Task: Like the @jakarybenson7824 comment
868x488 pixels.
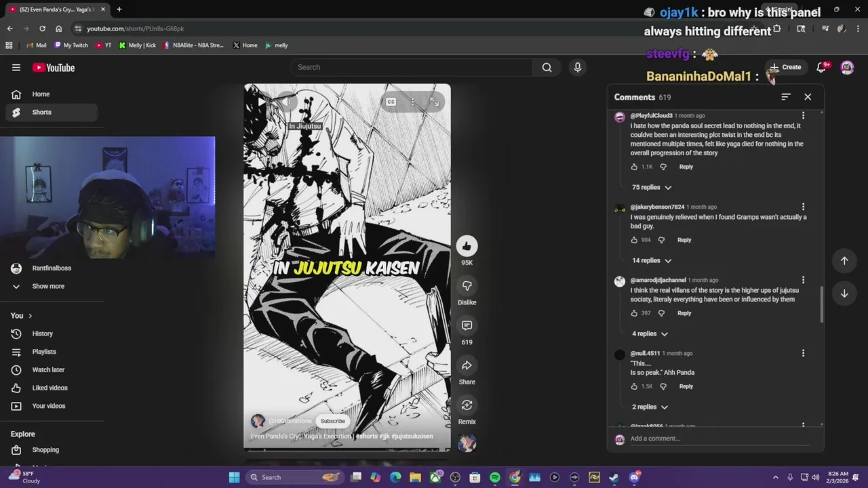Action: 634,240
